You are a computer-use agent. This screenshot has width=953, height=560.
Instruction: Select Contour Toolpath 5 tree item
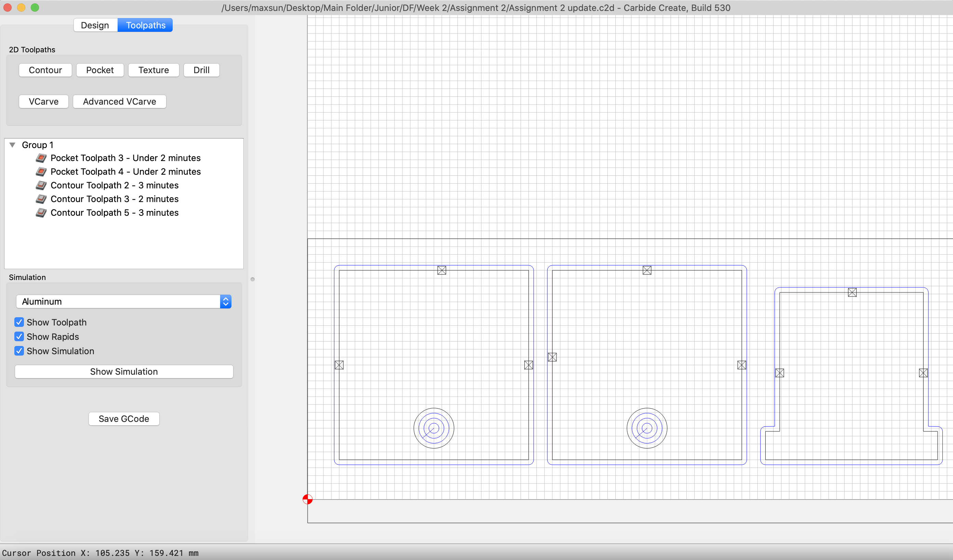(115, 213)
